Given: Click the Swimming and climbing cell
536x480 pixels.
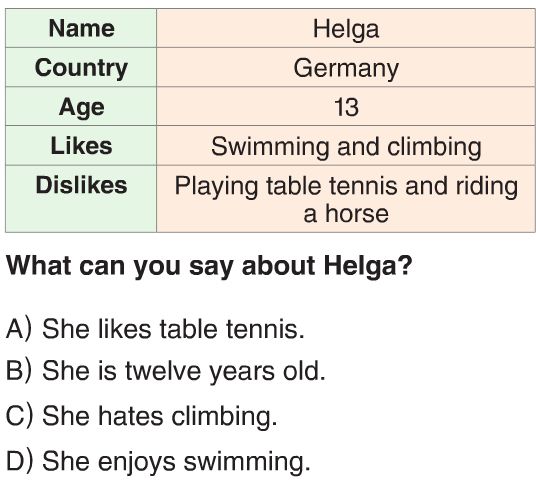Looking at the screenshot, I should tap(346, 146).
